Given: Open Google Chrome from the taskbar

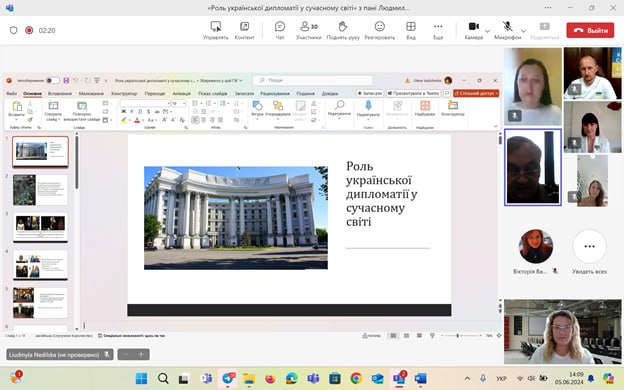Looking at the screenshot, I should (x=356, y=378).
